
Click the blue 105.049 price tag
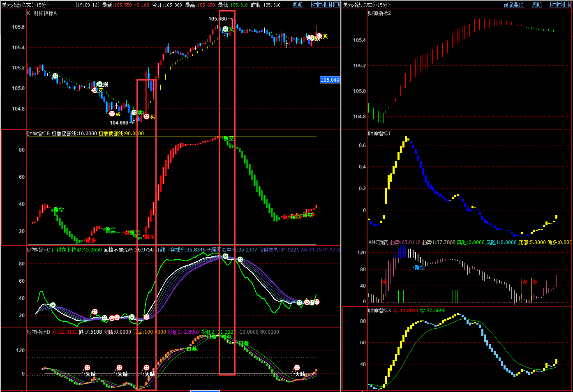(330, 80)
